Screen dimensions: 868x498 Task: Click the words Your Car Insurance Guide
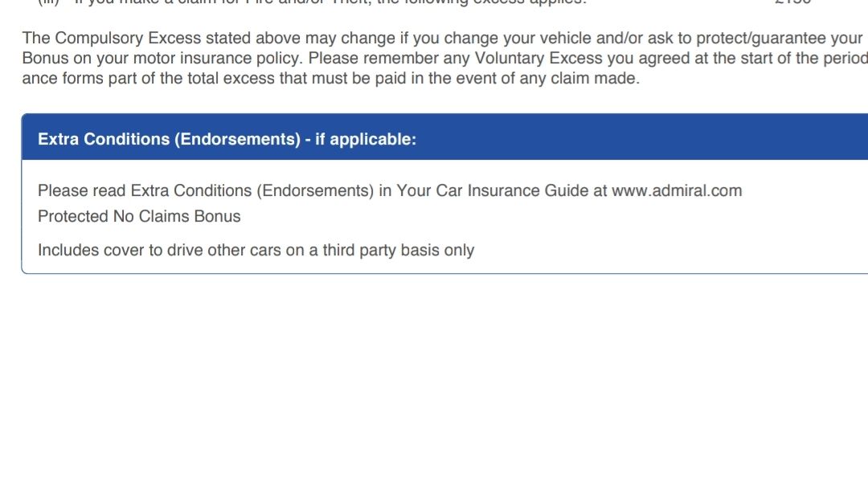(x=492, y=191)
